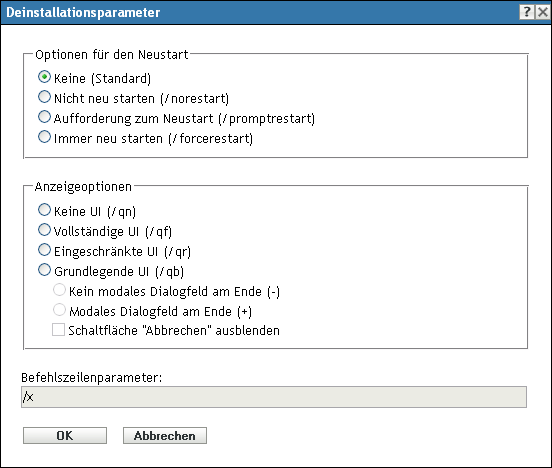Close the Deinstallationsparameter dialog
Image resolution: width=552 pixels, height=468 pixels.
[x=543, y=12]
